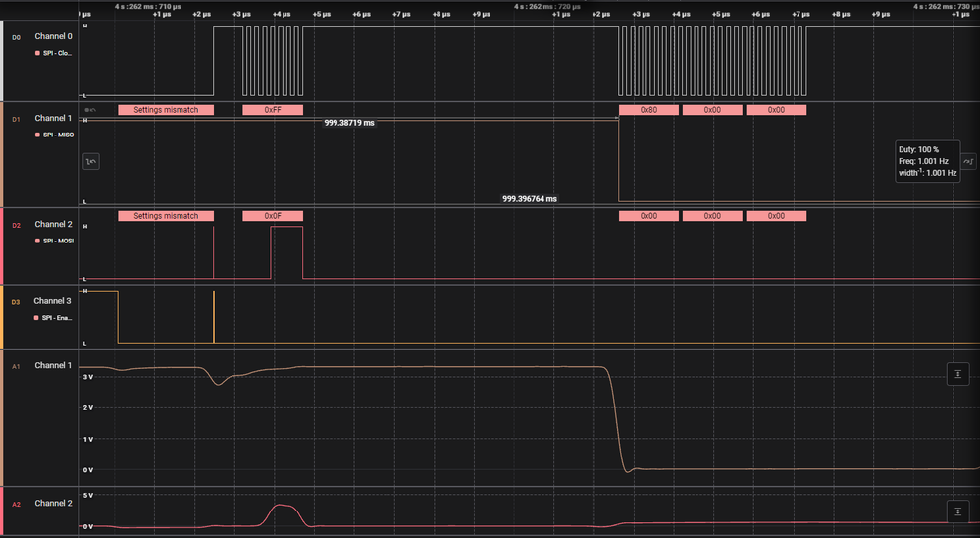Click the MISO Settings mismatch bubble

tap(166, 110)
